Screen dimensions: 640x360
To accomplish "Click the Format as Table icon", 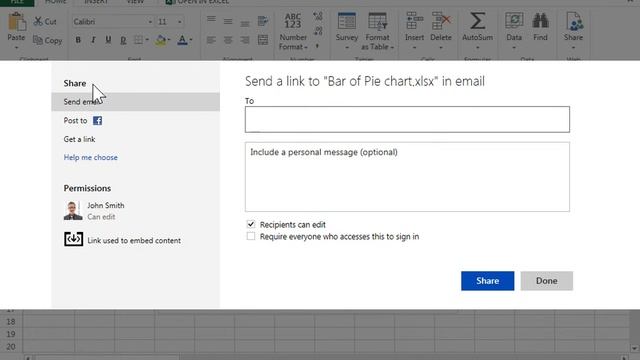I will [377, 21].
